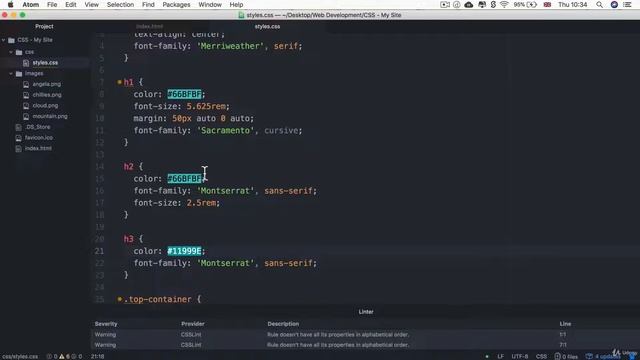640x360 pixels.
Task: Click the linter warning dot beside .top-container
Action: click(120, 299)
